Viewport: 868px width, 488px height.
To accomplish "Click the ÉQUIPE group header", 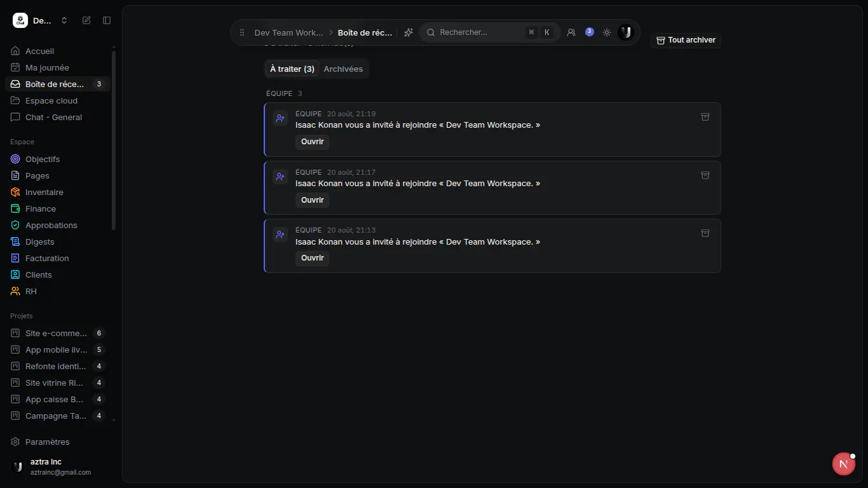I will 280,93.
